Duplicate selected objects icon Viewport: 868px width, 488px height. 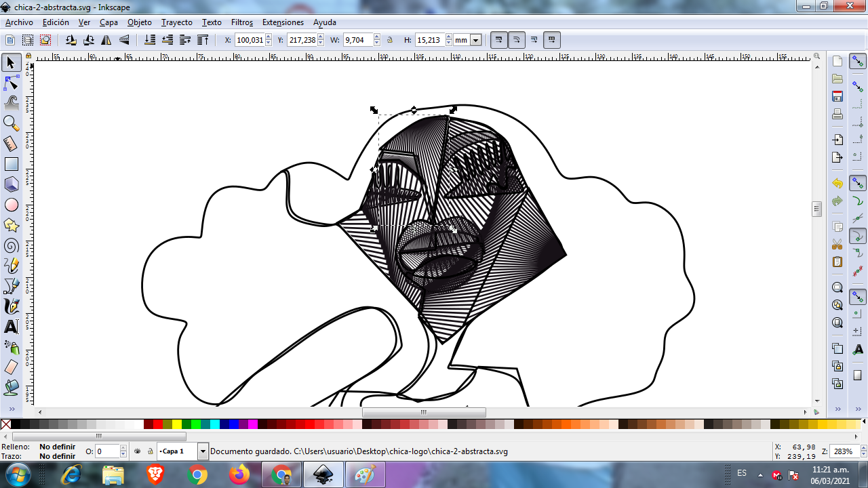click(837, 348)
